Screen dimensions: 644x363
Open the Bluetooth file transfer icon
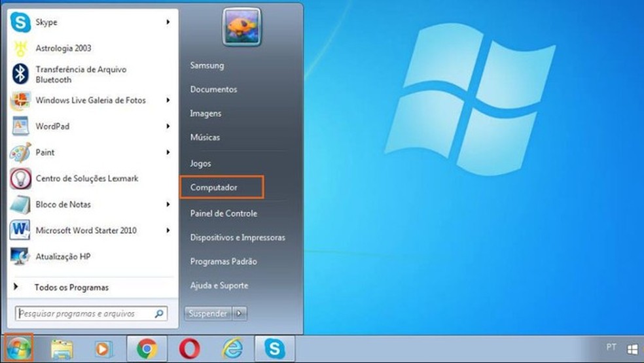coord(20,74)
